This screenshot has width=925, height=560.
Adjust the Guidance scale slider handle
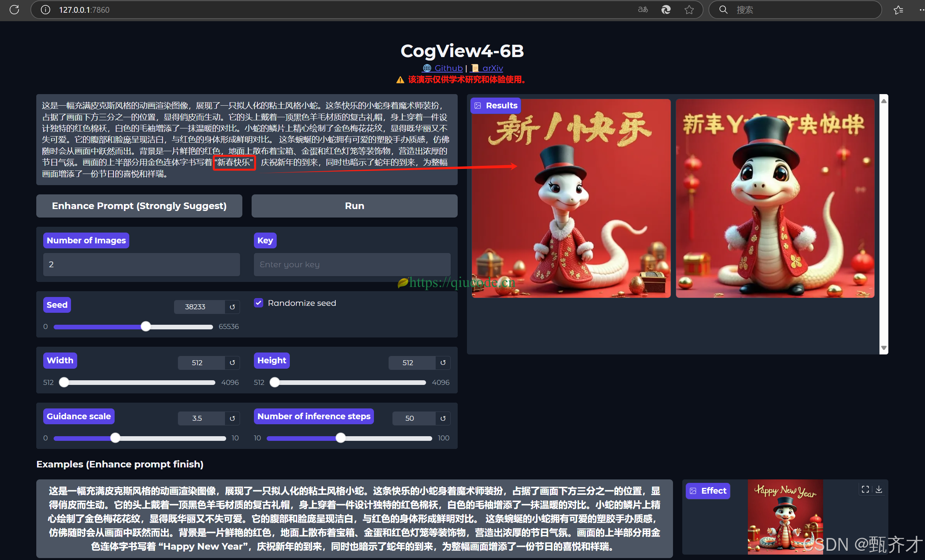115,438
